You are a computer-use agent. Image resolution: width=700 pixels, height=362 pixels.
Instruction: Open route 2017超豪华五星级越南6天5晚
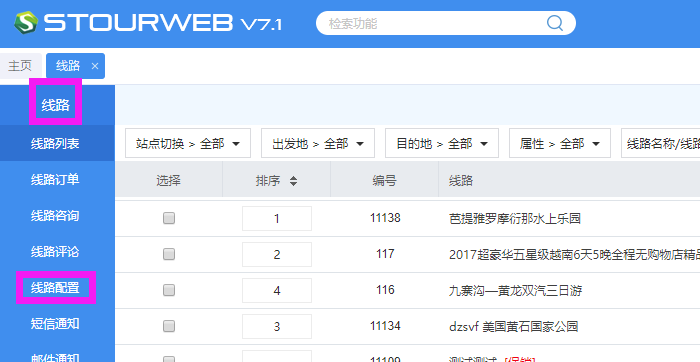(574, 254)
